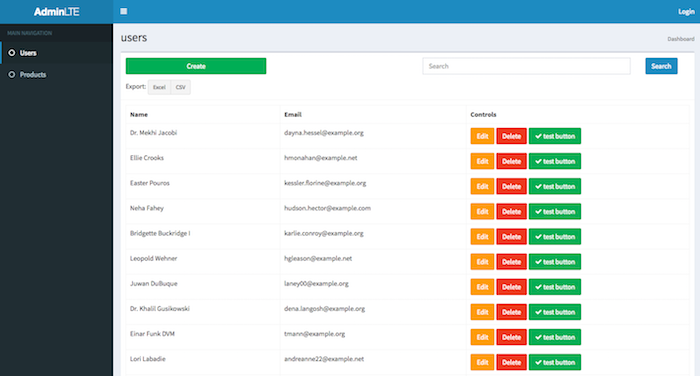Edit the user Juwan DuBuque

482,287
